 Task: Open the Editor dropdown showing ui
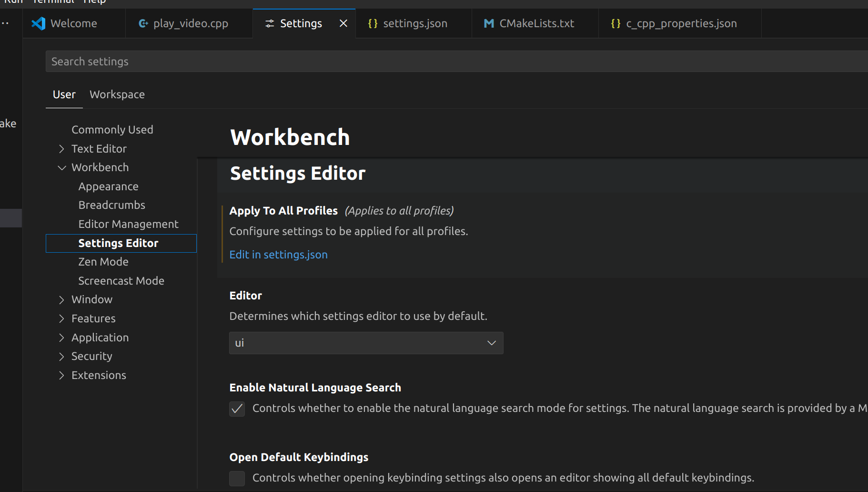[x=366, y=343]
